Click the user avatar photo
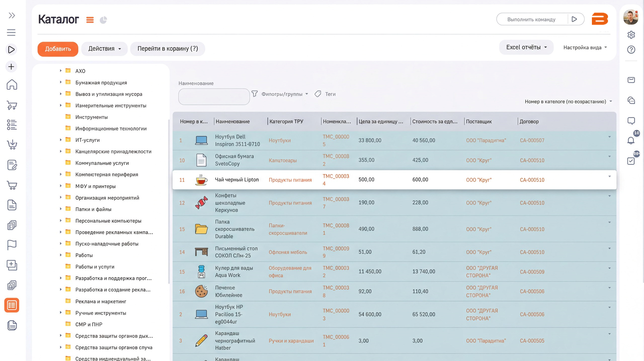Image resolution: width=644 pixels, height=361 pixels. (631, 17)
